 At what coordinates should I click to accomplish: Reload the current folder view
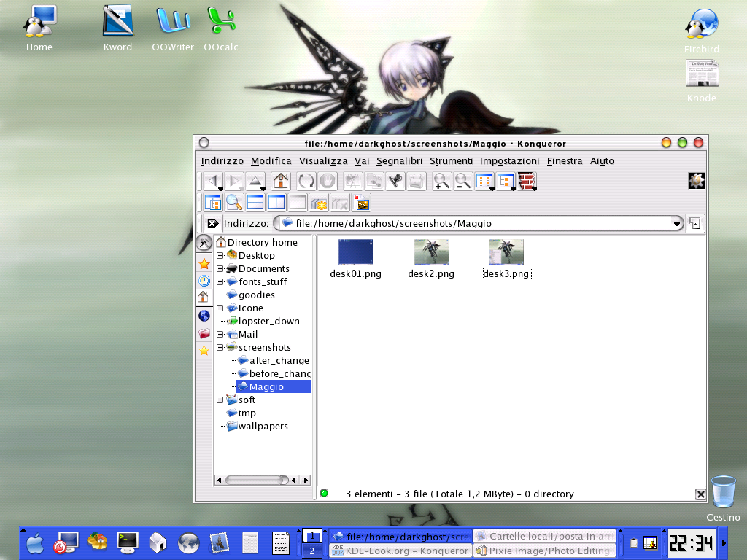click(x=306, y=181)
